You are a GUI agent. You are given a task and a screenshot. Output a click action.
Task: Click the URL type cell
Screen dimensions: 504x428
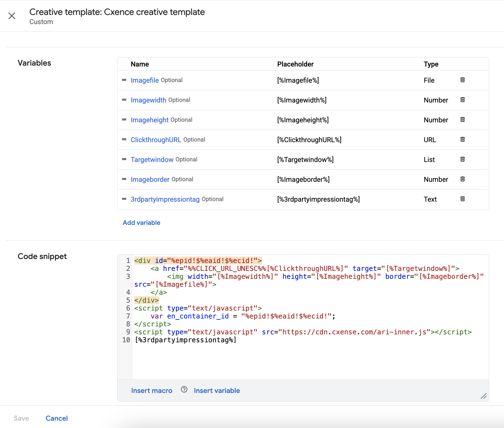430,140
